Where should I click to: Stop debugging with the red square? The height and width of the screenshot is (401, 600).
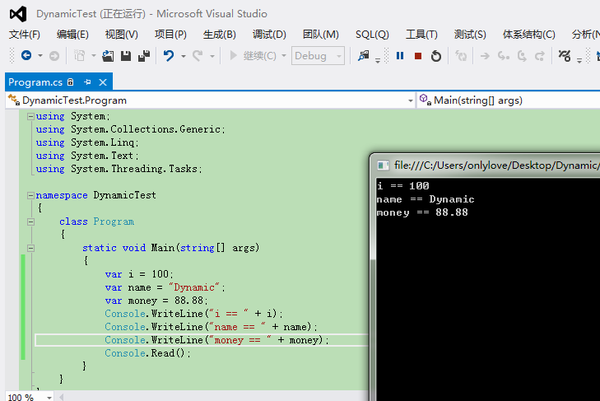coord(418,56)
